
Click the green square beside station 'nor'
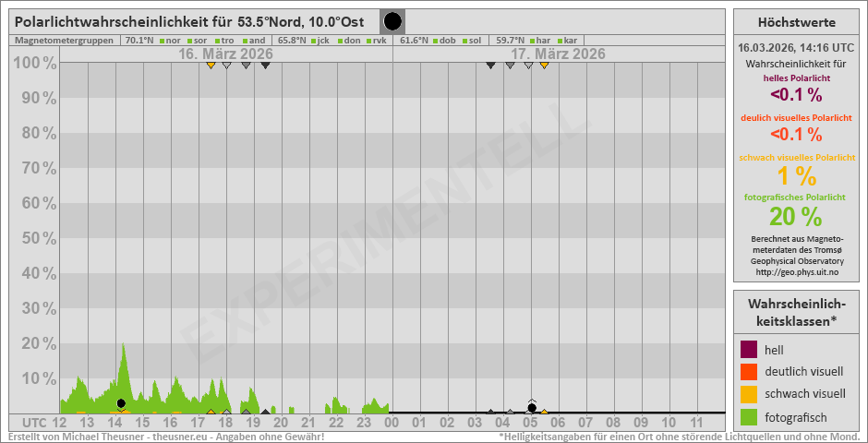pos(161,41)
